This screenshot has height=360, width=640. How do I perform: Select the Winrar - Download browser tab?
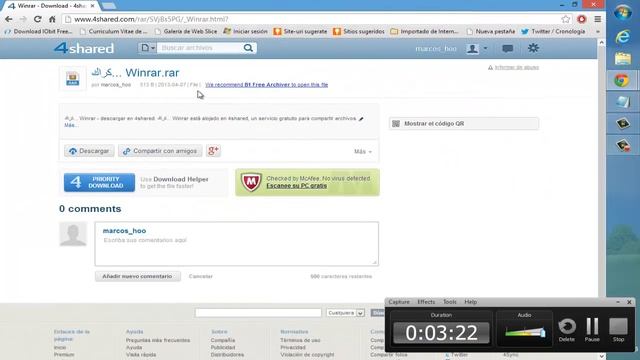(x=51, y=6)
